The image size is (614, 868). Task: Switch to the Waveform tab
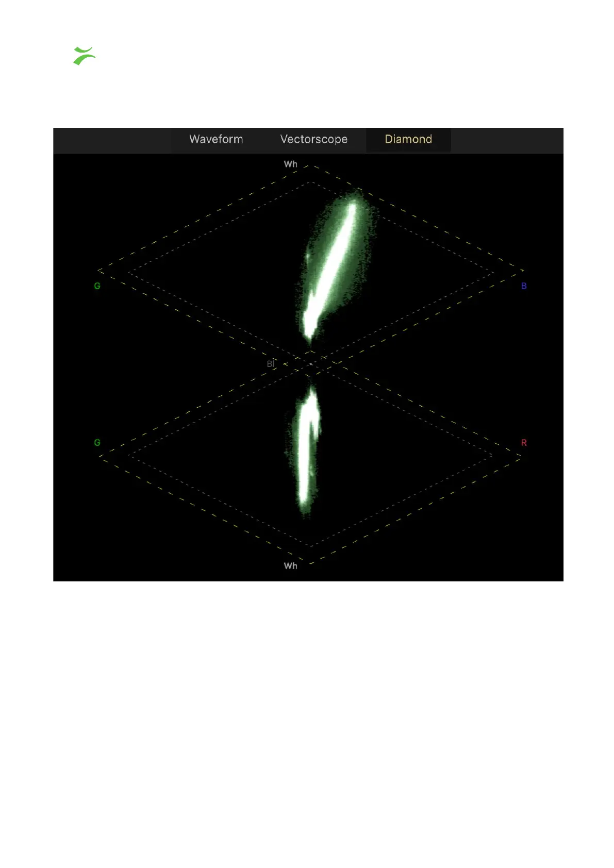click(x=216, y=139)
